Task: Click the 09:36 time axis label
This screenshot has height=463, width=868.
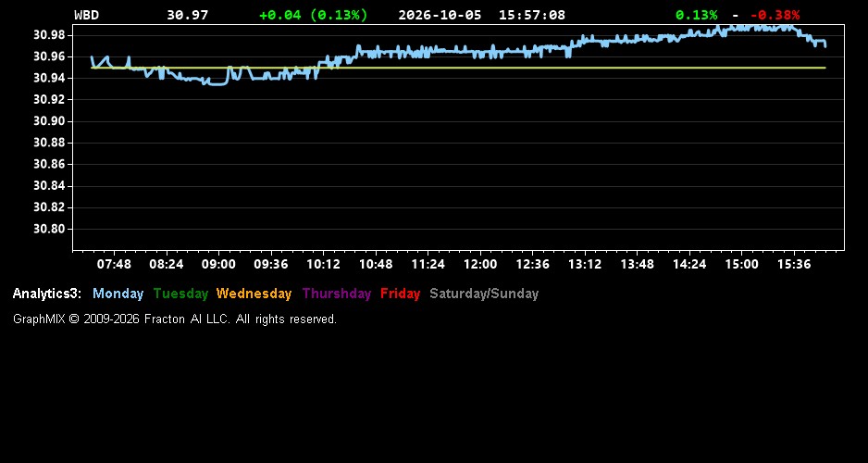Action: [x=271, y=264]
